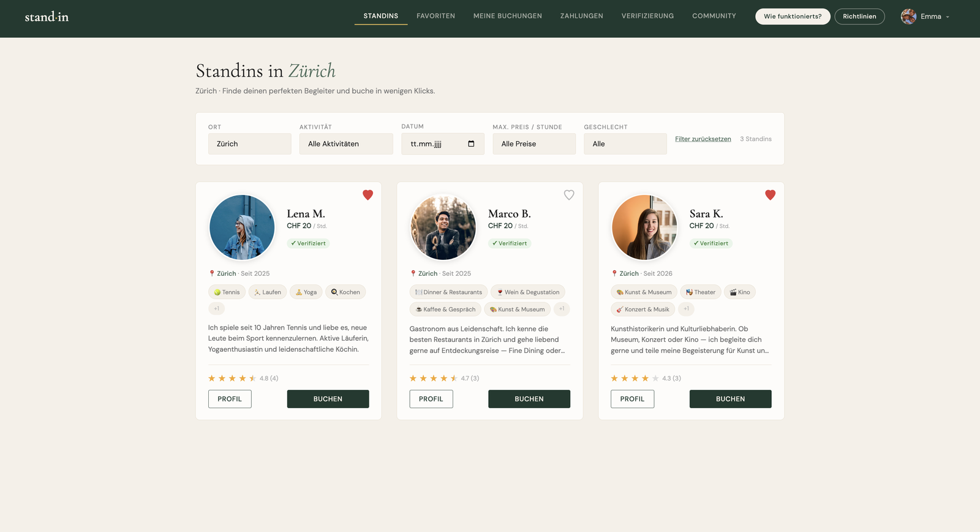Expand the +1 tag on Lena's card
This screenshot has height=532, width=980.
[x=216, y=309]
